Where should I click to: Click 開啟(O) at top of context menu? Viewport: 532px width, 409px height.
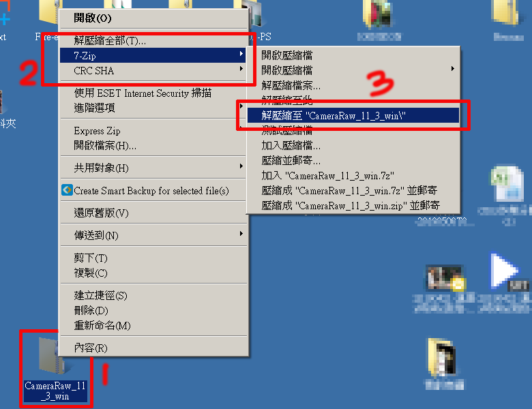point(153,18)
